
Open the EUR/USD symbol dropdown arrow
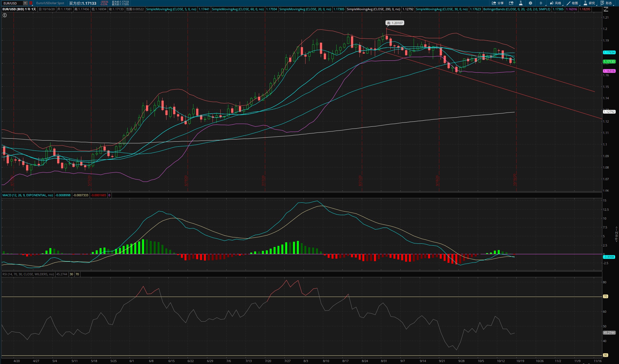click(x=25, y=3)
